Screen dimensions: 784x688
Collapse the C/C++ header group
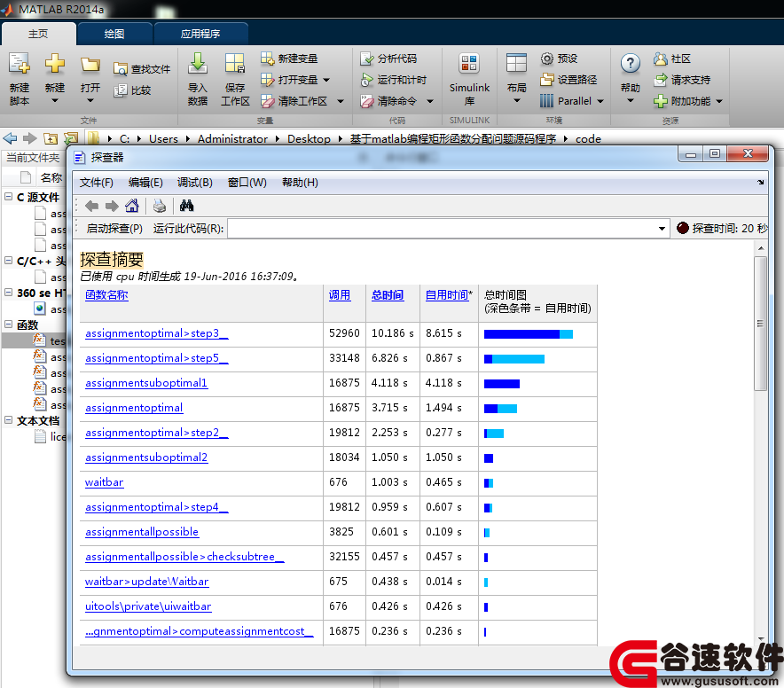(9, 260)
